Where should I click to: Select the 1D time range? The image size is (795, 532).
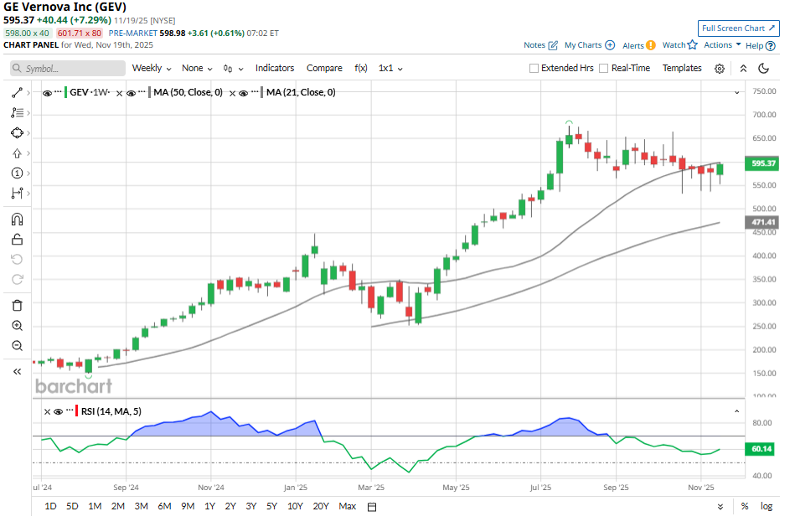click(50, 506)
